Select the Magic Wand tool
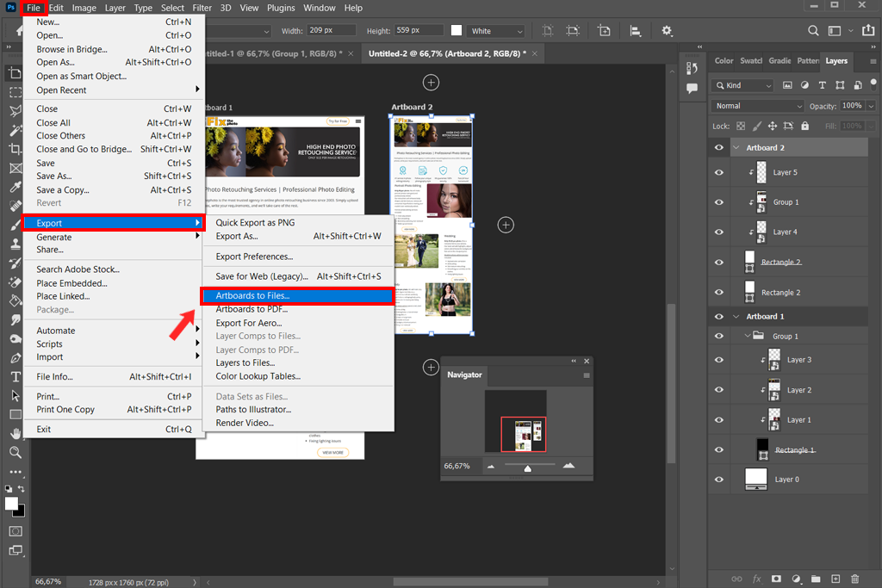882x588 pixels. (16, 130)
